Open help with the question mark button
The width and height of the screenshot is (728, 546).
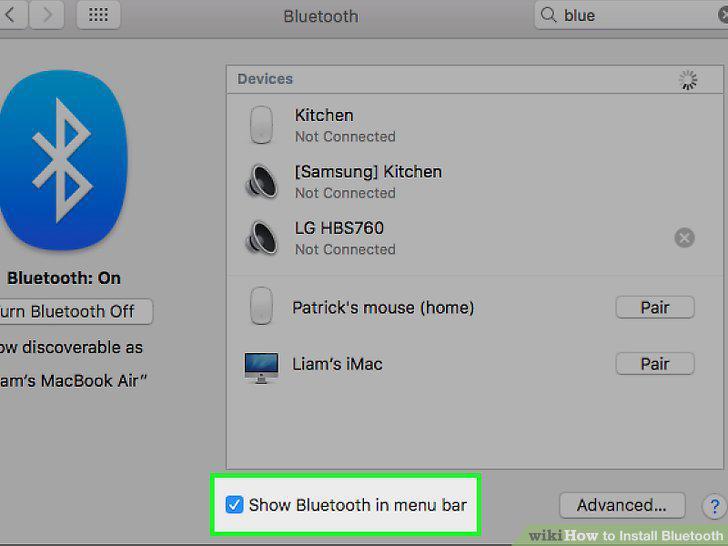[715, 506]
